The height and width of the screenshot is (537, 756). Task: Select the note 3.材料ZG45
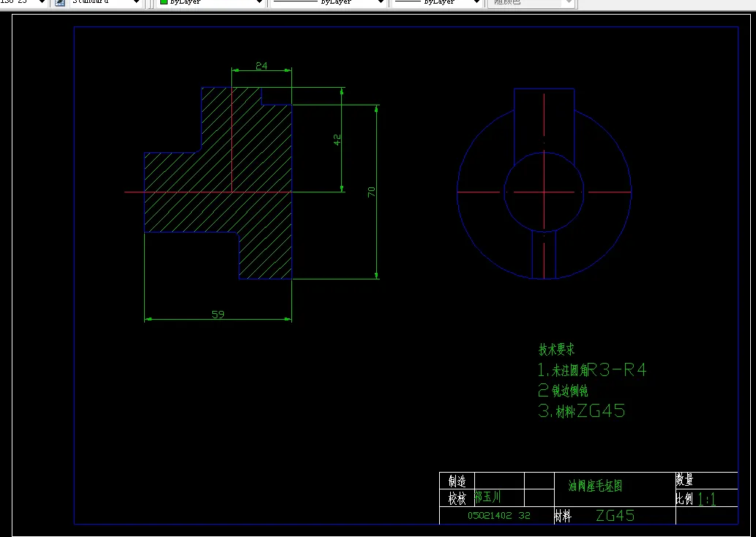(581, 410)
